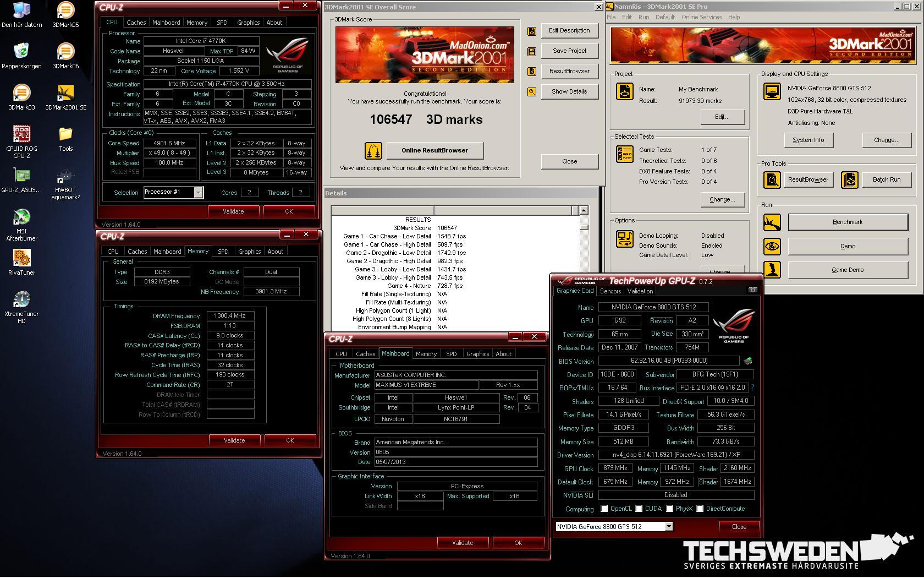Click the Benchmark button in Run section
This screenshot has width=924, height=578.
point(848,222)
